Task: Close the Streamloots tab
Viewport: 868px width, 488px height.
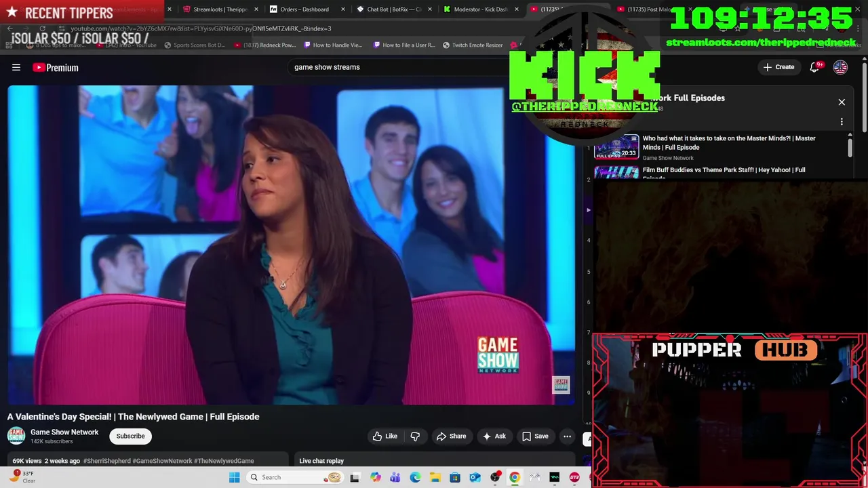Action: point(256,9)
